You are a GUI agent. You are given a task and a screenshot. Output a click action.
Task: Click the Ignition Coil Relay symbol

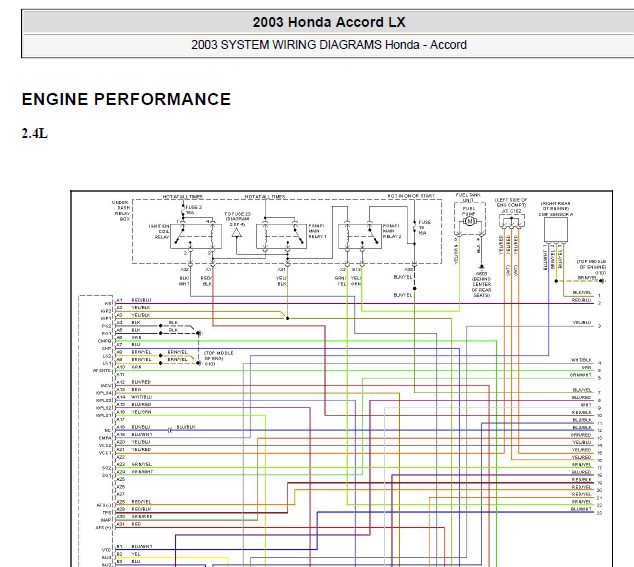(x=196, y=236)
